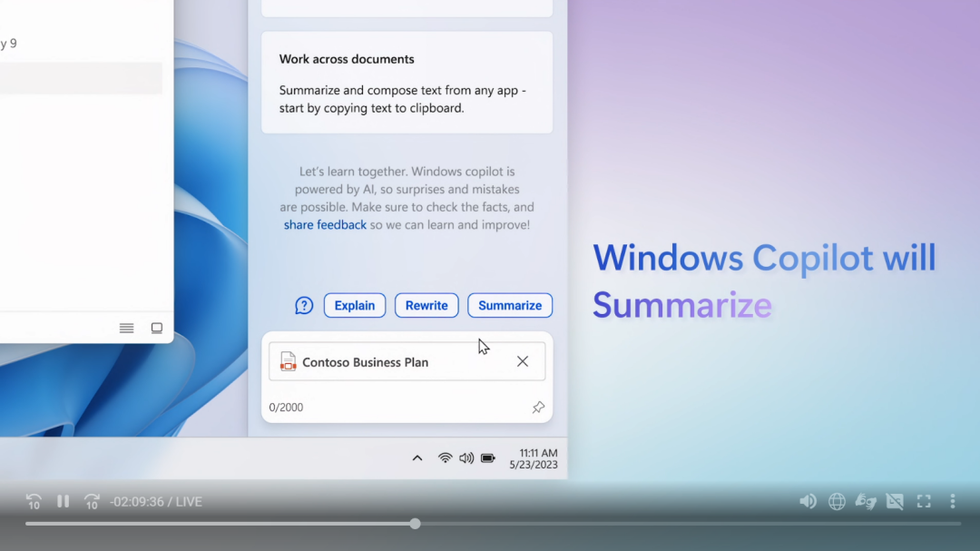The image size is (980, 551).
Task: Open the taskbar volume icon
Action: coord(466,458)
